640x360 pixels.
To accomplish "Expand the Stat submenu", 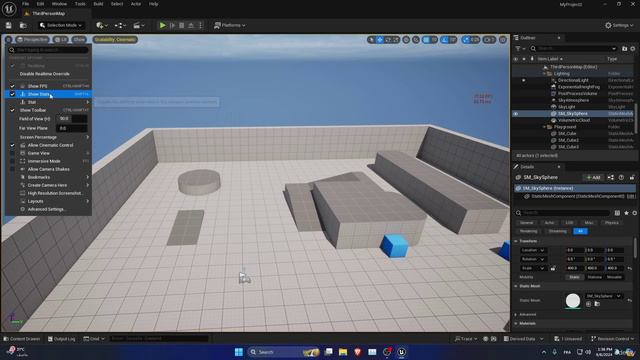I will click(x=49, y=102).
